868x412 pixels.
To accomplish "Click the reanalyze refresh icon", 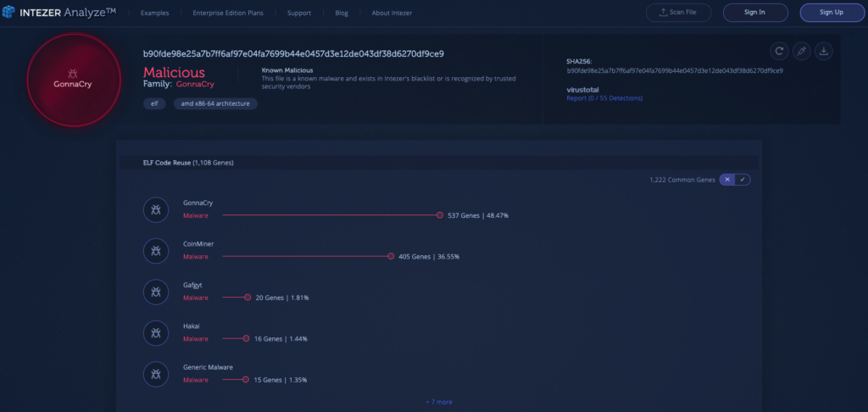I will [779, 51].
